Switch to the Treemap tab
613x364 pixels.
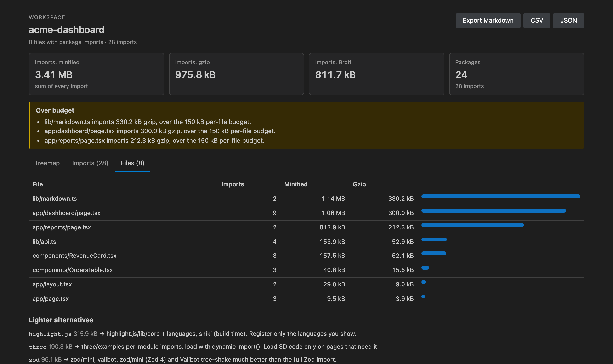[x=47, y=163]
